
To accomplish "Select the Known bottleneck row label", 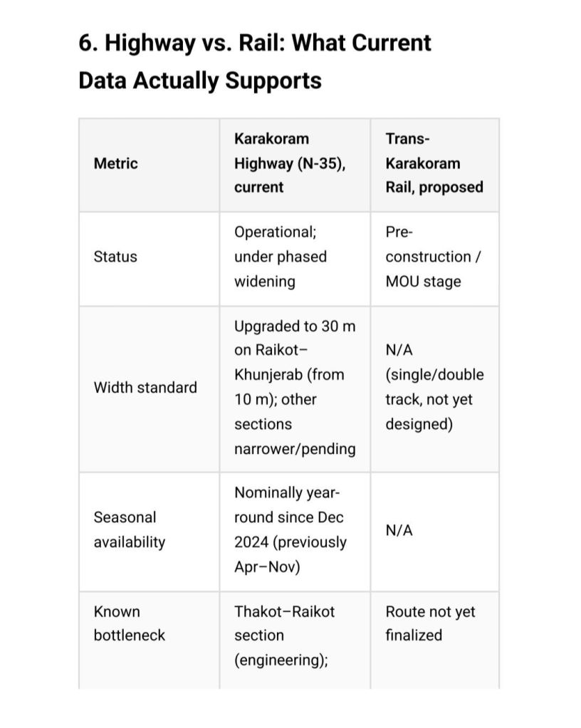I will point(129,623).
